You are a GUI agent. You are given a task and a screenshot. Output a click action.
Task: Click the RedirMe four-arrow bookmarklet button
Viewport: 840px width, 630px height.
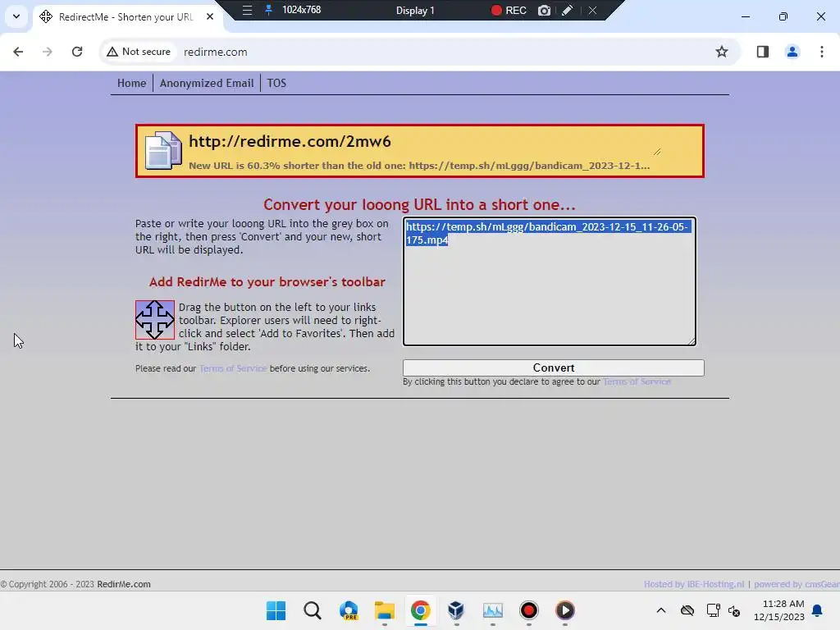coord(155,320)
